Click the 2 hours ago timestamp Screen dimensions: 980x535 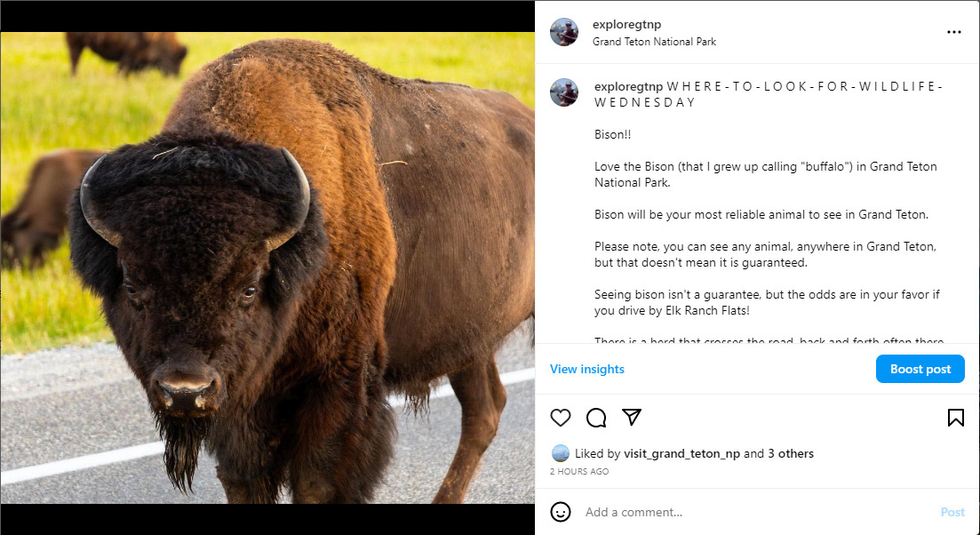pyautogui.click(x=579, y=472)
